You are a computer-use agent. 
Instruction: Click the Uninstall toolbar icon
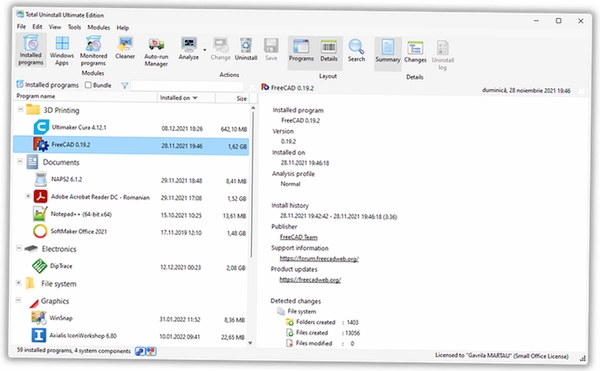click(246, 49)
